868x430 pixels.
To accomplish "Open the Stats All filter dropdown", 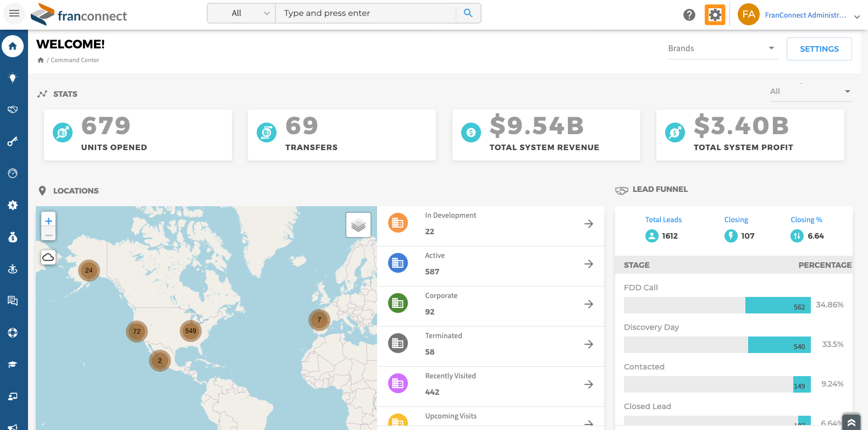I will pos(810,91).
